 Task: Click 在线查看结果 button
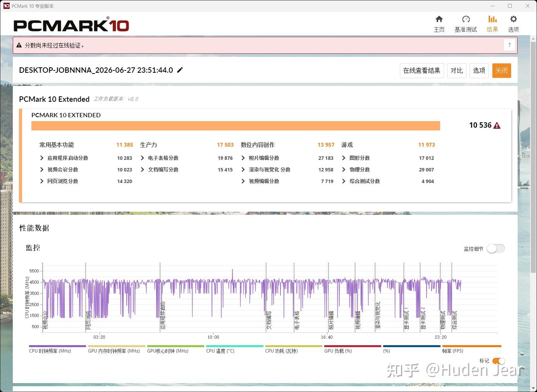(x=422, y=70)
